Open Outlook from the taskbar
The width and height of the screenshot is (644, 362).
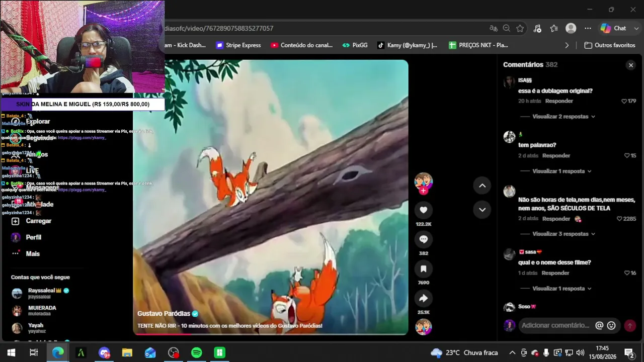[x=150, y=352]
